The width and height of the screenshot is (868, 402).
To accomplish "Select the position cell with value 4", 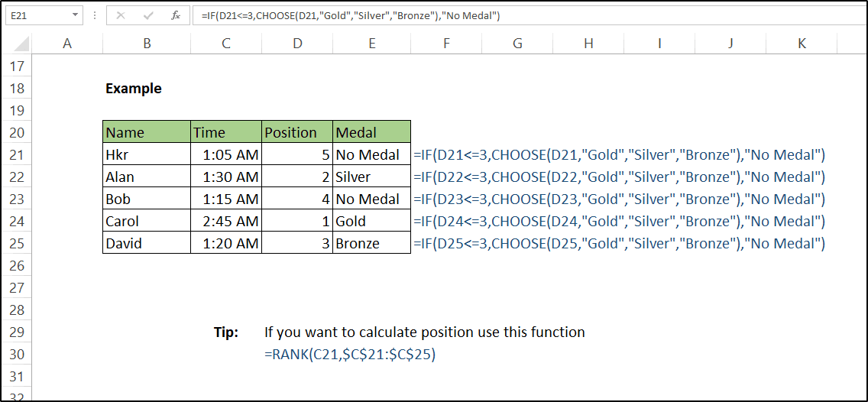I will click(297, 199).
